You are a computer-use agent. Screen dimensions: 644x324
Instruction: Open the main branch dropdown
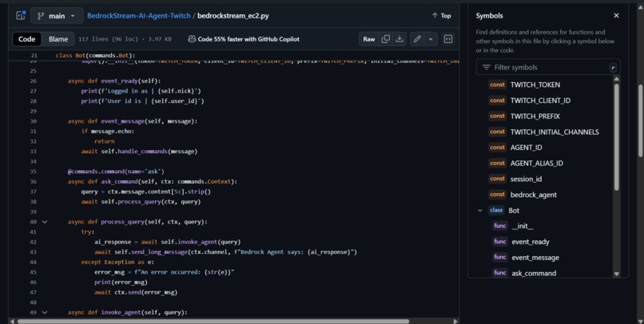57,16
